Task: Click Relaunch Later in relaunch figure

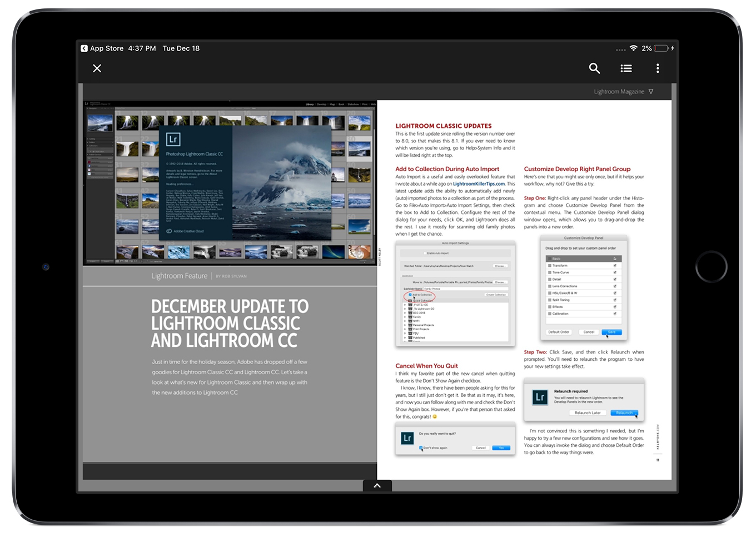Action: tap(588, 413)
